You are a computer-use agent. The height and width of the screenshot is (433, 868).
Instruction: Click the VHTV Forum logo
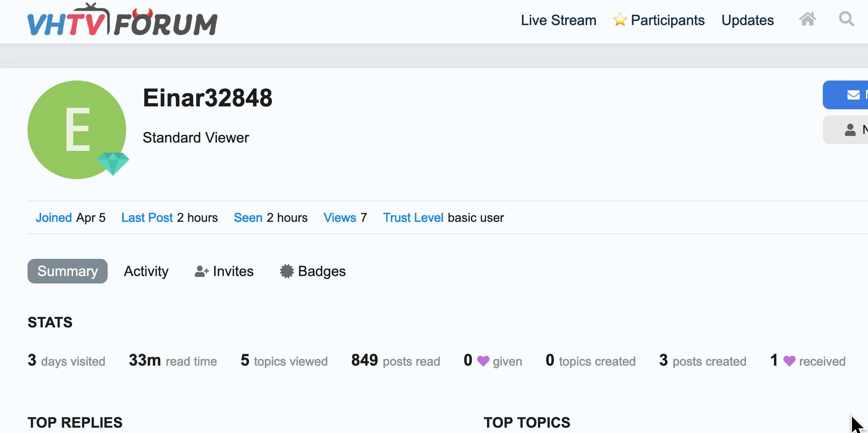[122, 21]
